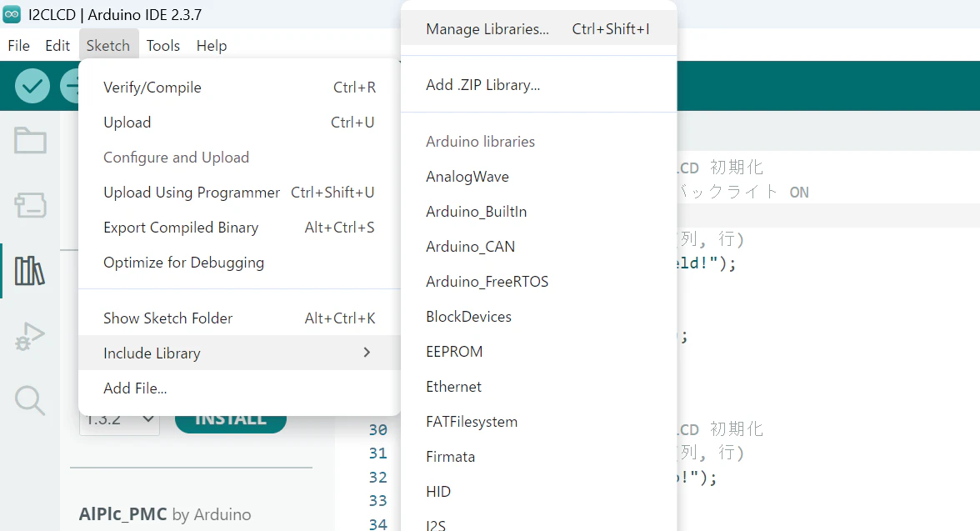Include the Arduino_CAN library
The width and height of the screenshot is (980, 531).
pyautogui.click(x=538, y=247)
